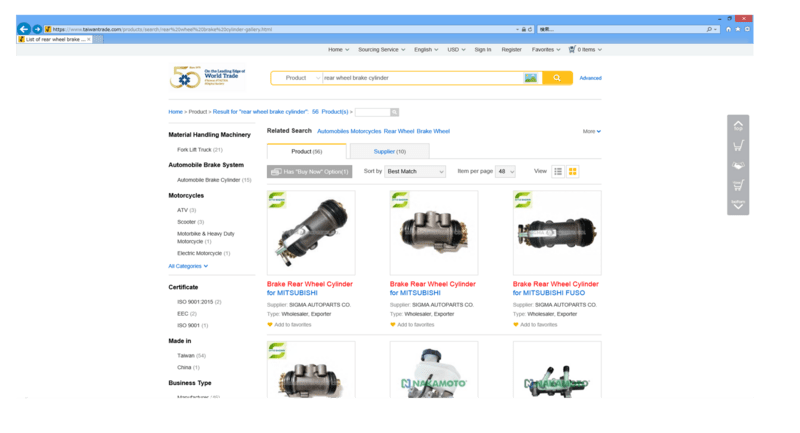Add MITSUBISHI FUSO product to favorites

tap(535, 324)
